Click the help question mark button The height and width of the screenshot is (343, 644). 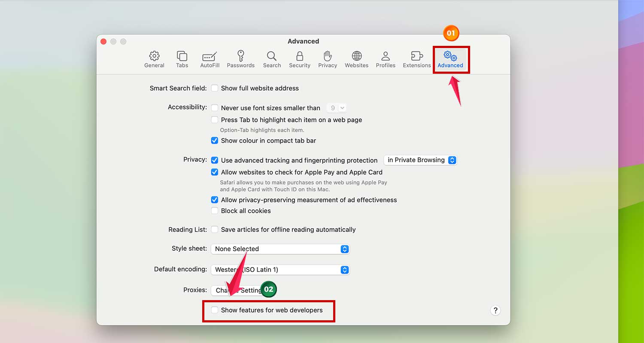click(x=495, y=310)
